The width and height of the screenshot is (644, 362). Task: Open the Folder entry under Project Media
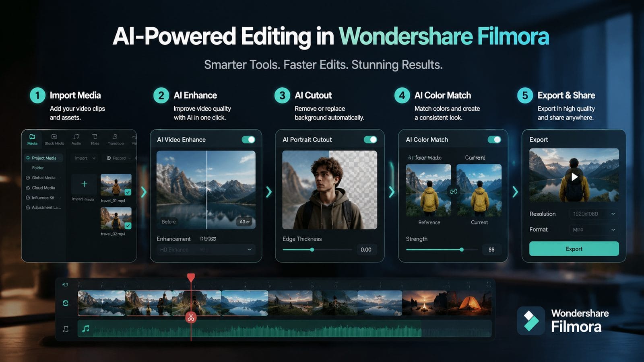tap(38, 168)
